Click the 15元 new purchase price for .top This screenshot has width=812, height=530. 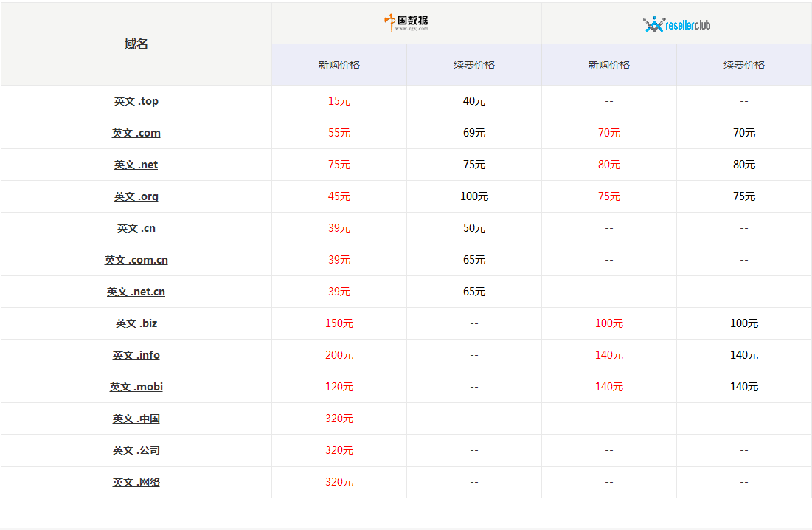tap(339, 101)
